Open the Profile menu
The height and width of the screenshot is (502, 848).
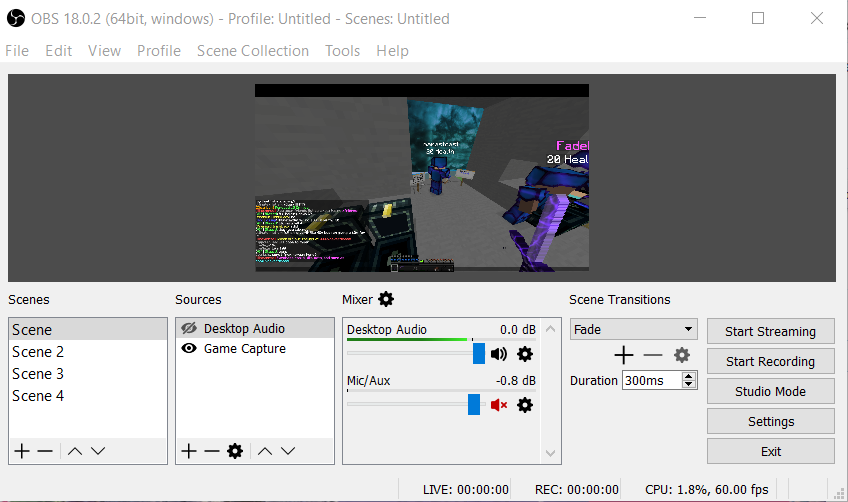point(158,51)
